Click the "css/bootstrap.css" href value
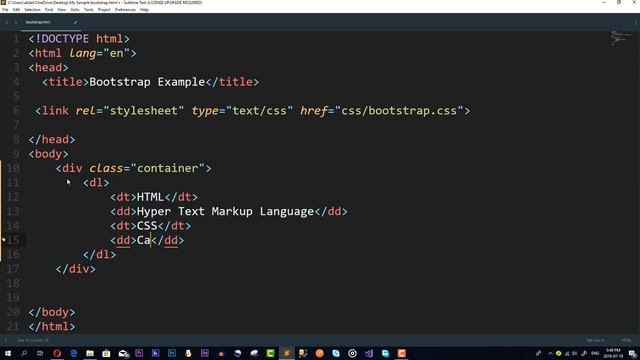The image size is (640, 360). coord(399,111)
